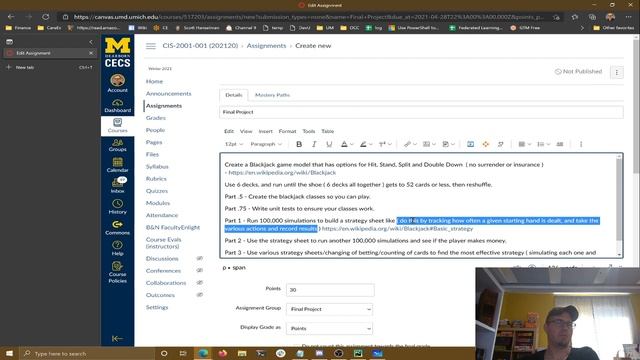Viewport: 640px width, 360px height.
Task: Open Course Policies in global navigation
Action: pyautogui.click(x=118, y=272)
